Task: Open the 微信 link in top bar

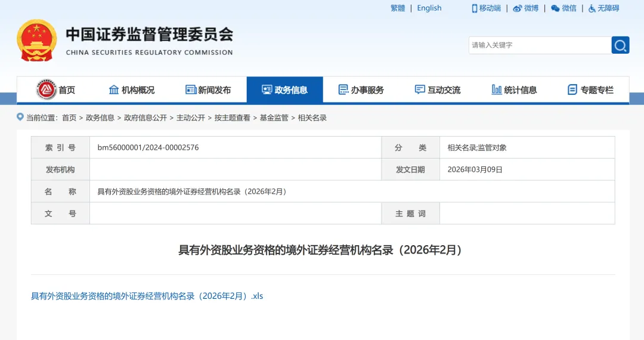Action: tap(569, 8)
